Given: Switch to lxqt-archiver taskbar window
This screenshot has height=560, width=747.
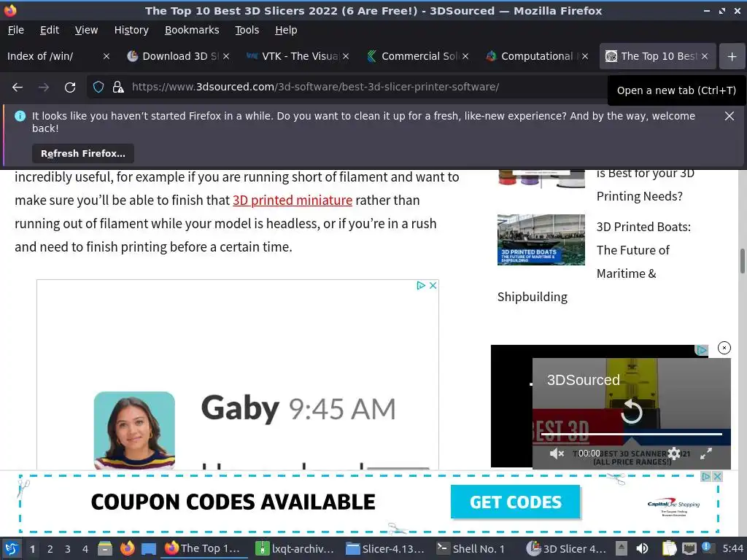Looking at the screenshot, I should pos(295,548).
